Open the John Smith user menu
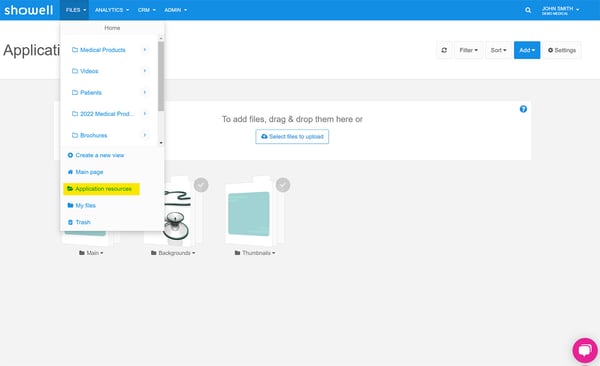600x366 pixels. click(x=560, y=10)
